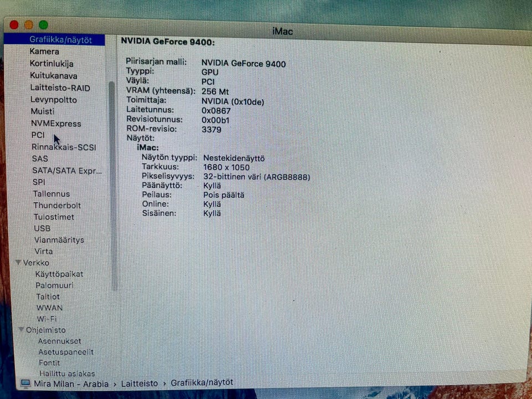This screenshot has width=532, height=399.
Task: Click Toimittaja value 'NVIDIA (0x10de)'
Action: point(233,102)
